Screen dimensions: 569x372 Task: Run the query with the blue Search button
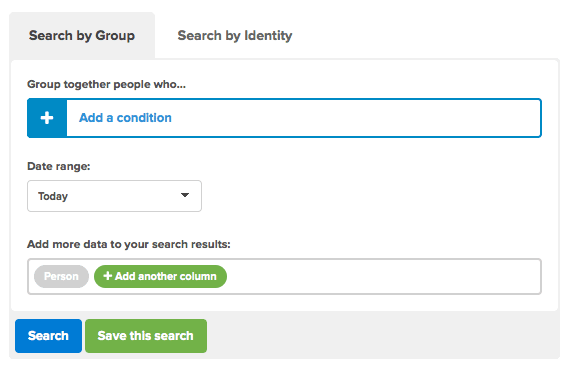pyautogui.click(x=48, y=336)
